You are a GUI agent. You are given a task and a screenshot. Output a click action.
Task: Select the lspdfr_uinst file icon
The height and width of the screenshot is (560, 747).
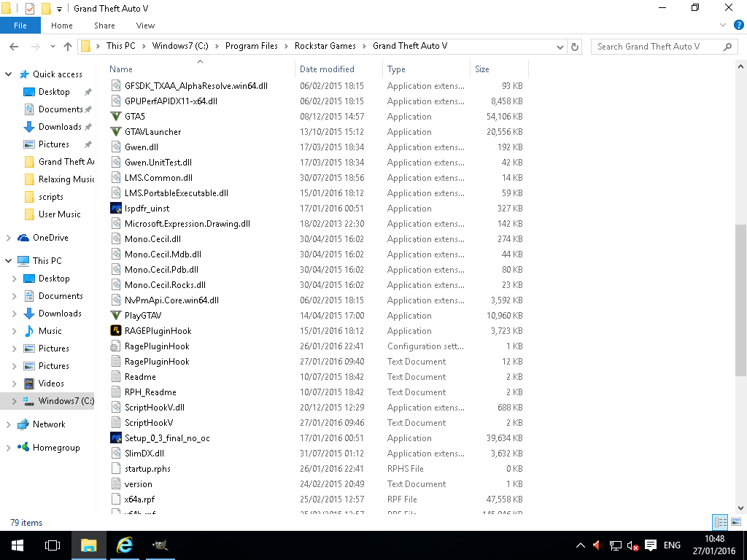115,209
